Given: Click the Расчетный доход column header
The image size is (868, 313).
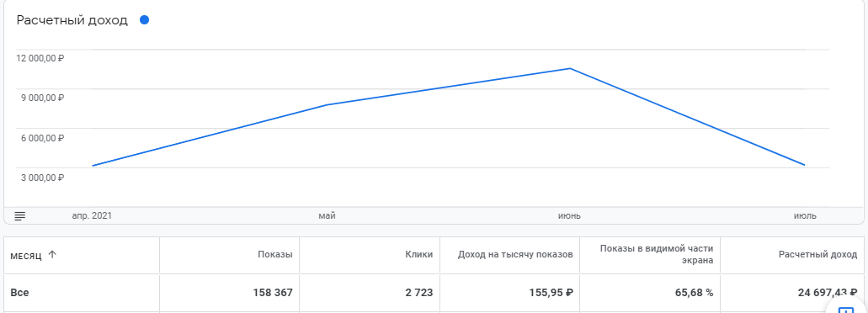Looking at the screenshot, I should coord(817,255).
